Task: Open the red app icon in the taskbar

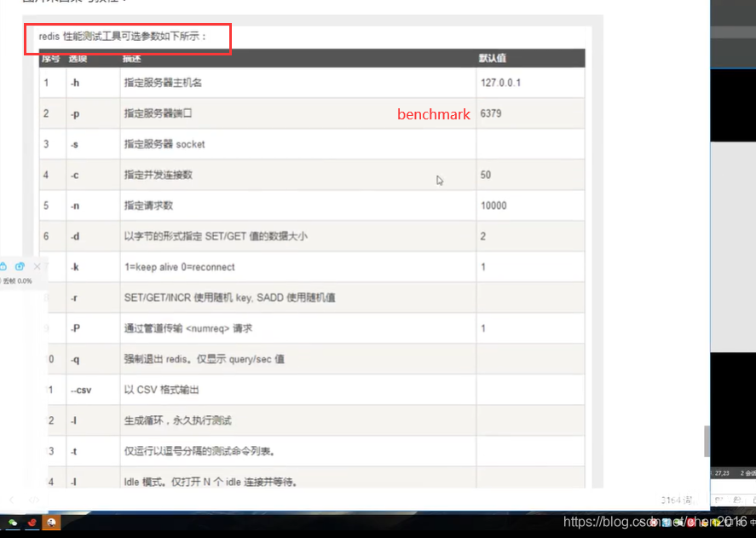Action: coord(32,523)
